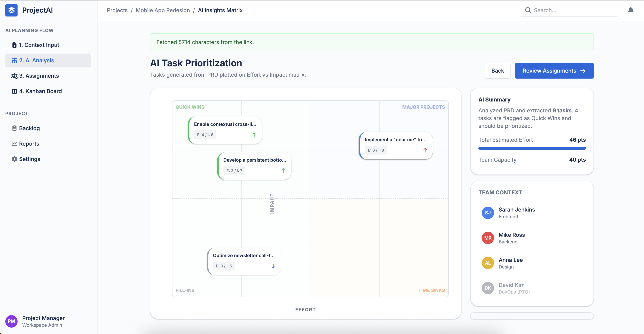Click Anna Lee AL avatar
The height and width of the screenshot is (334, 644).
click(x=488, y=263)
